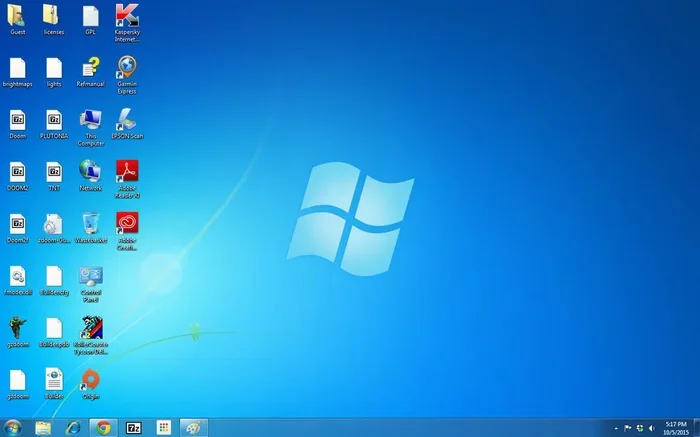This screenshot has height=437, width=700.
Task: Switch to Paint on the taskbar
Action: click(x=194, y=428)
